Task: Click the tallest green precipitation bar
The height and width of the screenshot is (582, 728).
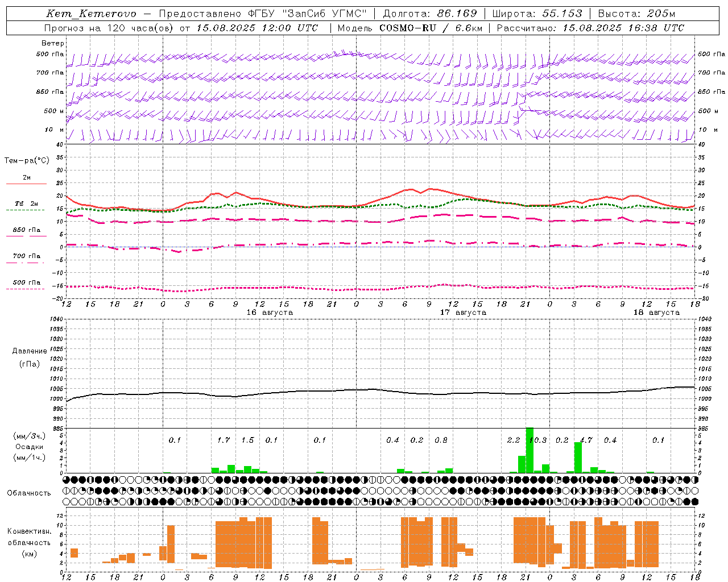Action: 530,450
